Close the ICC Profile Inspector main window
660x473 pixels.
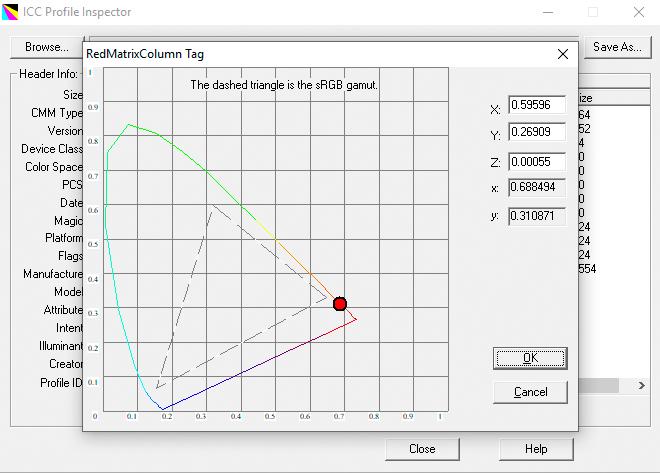[x=639, y=12]
